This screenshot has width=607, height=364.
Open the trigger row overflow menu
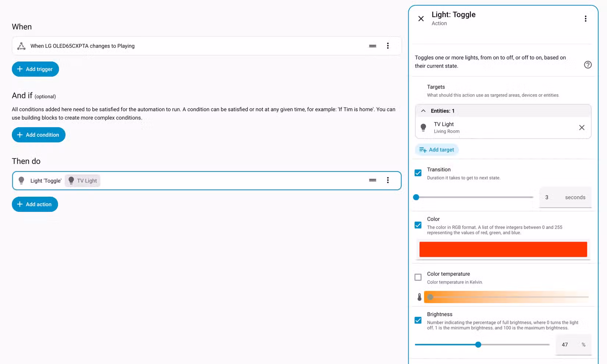click(388, 46)
